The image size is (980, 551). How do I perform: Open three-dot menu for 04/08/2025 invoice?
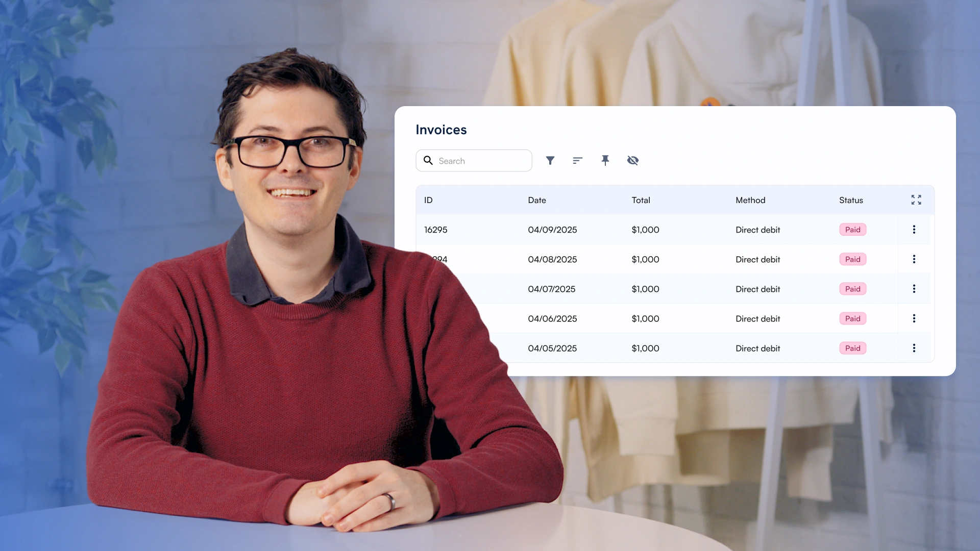click(x=914, y=259)
